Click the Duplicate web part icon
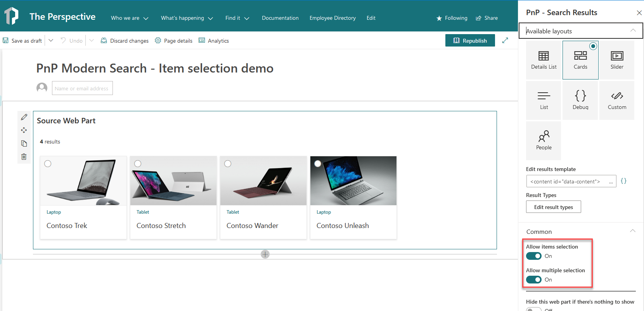 (x=24, y=143)
